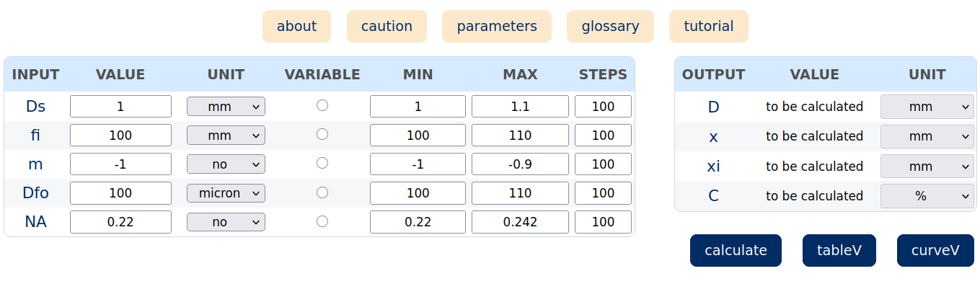980x284 pixels.
Task: Open the about tab
Action: click(x=296, y=26)
